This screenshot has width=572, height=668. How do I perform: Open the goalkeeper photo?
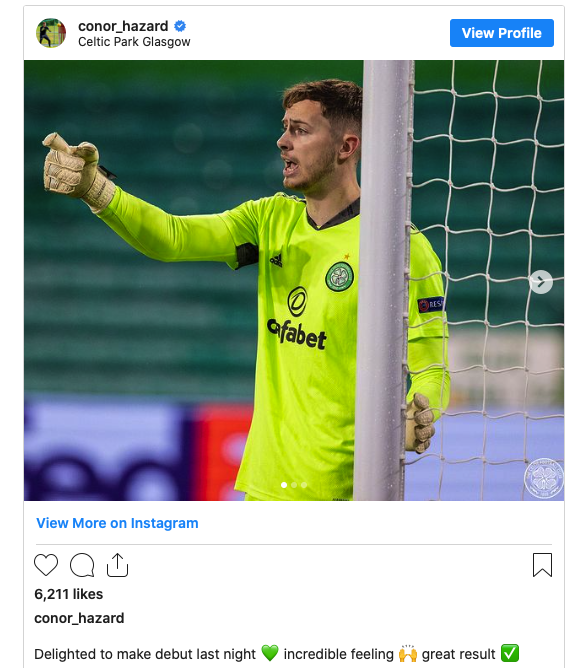pos(294,280)
